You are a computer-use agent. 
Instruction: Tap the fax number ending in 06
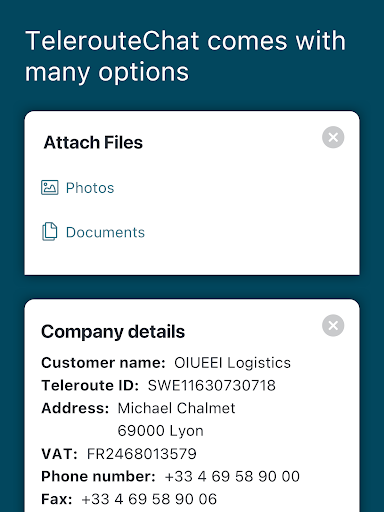[149, 499]
